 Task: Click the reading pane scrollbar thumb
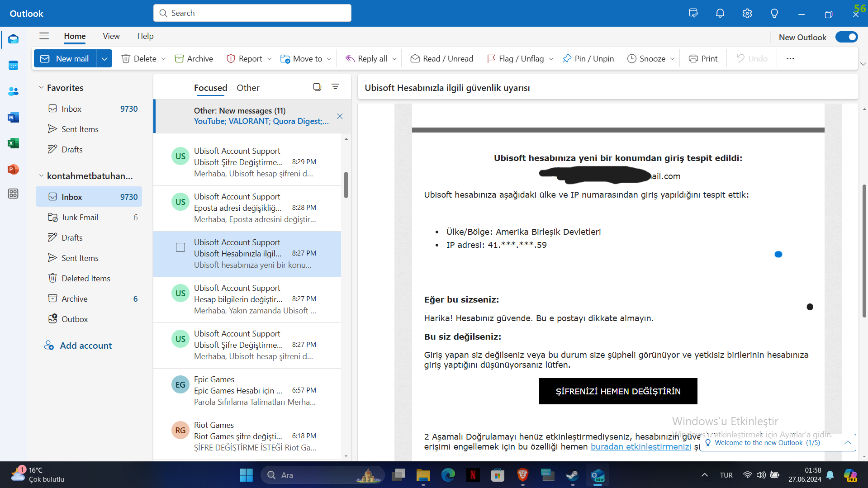click(864, 250)
